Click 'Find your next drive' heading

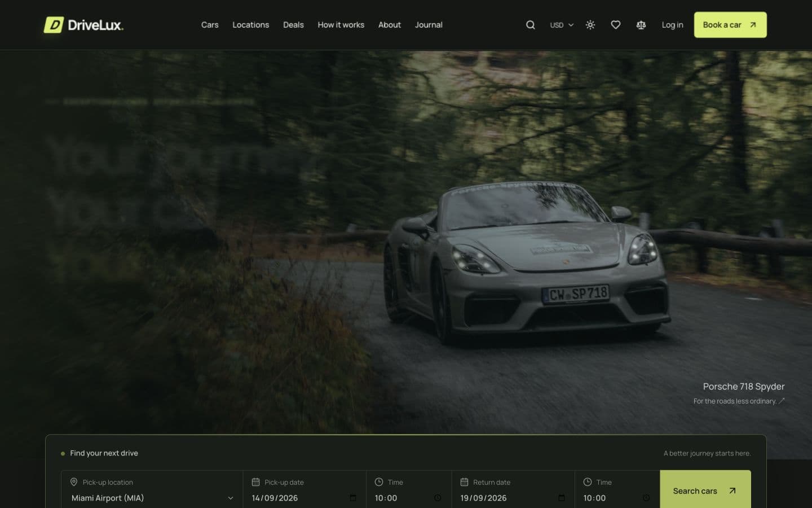click(104, 453)
